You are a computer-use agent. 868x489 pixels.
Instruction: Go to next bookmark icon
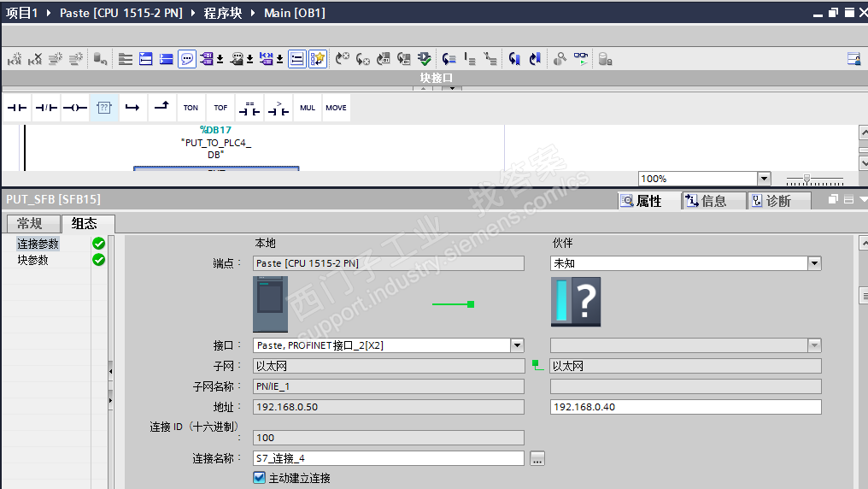point(514,59)
